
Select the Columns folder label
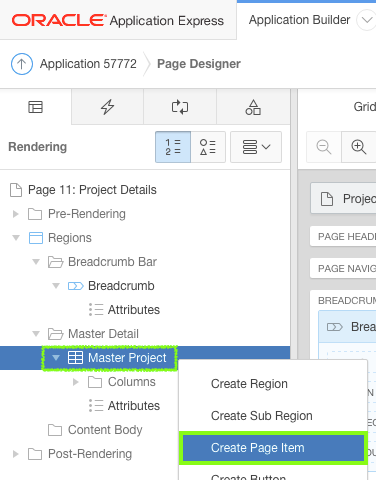click(132, 382)
